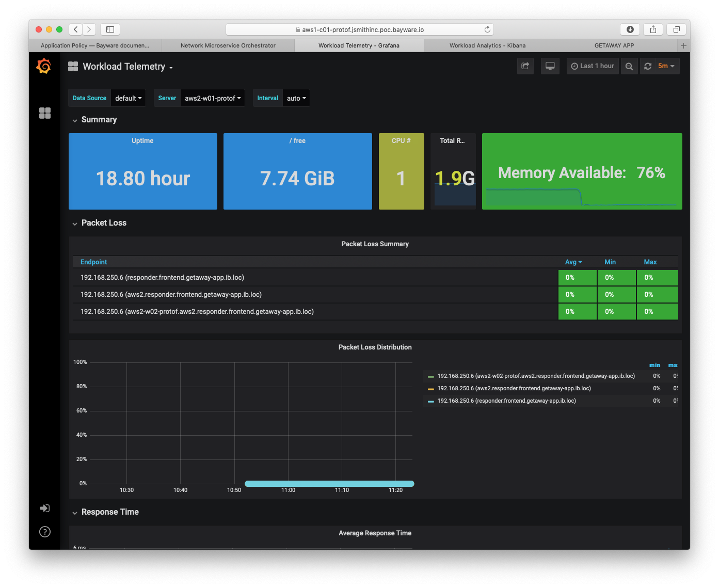Open the Interval auto dropdown
The image size is (719, 588).
pyautogui.click(x=296, y=98)
